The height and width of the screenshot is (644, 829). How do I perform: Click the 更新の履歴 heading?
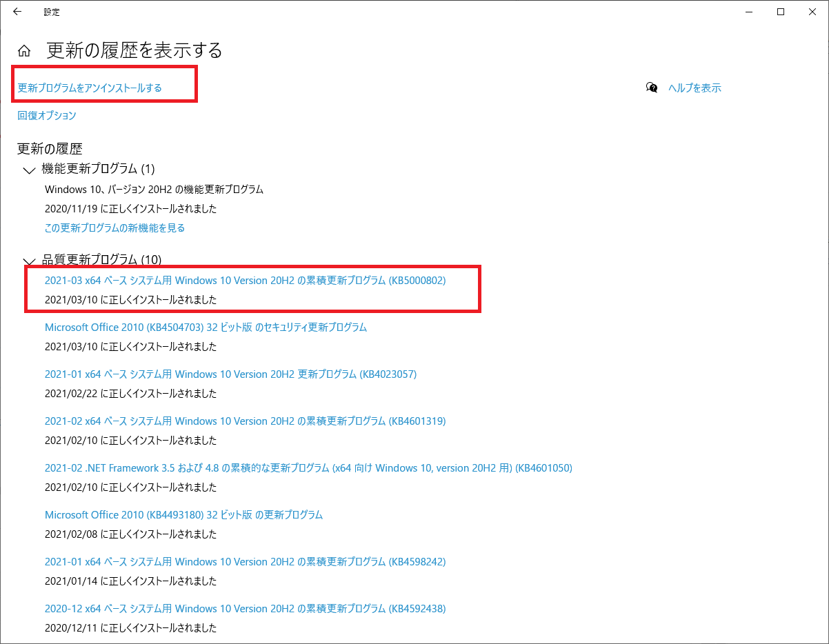pos(50,148)
